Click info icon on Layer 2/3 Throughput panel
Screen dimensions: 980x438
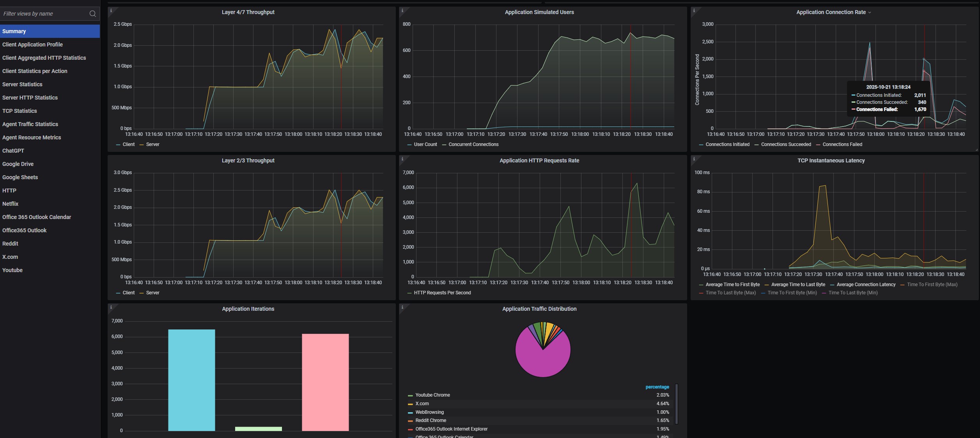[x=111, y=159]
